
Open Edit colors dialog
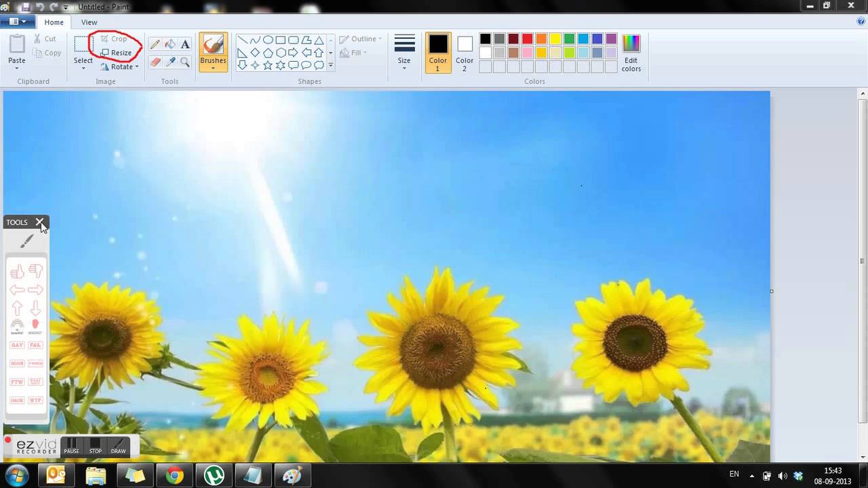pos(631,53)
